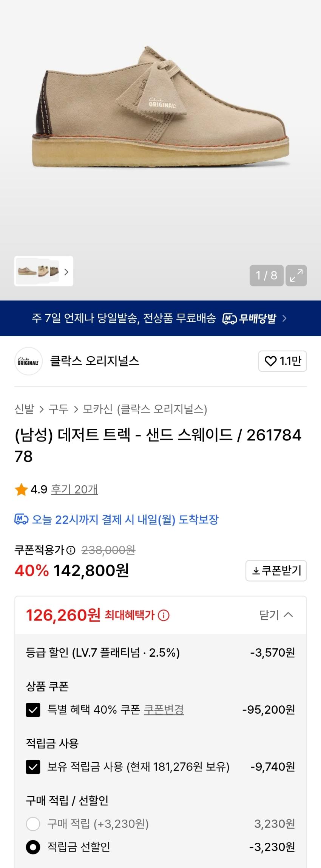Screen dimensions: 321x868
Task: Select the 구매 적립 radio option
Action: click(33, 824)
